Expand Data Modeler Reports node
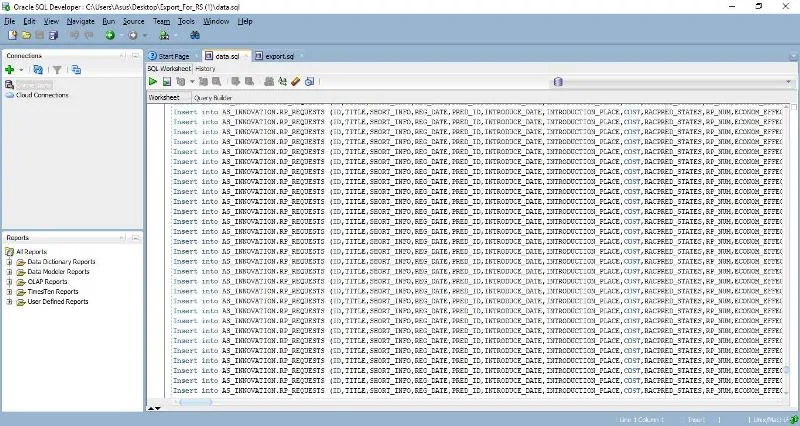Screen dimensions: 800x426 pos(9,272)
